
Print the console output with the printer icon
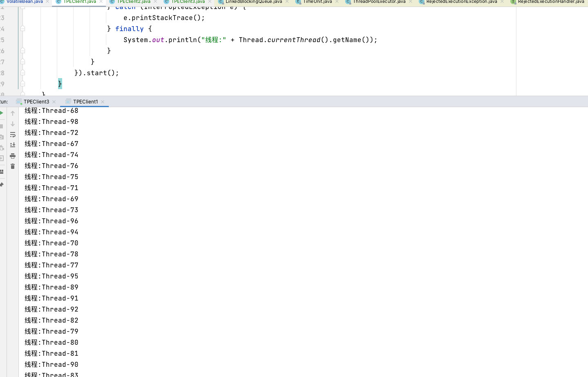click(13, 156)
